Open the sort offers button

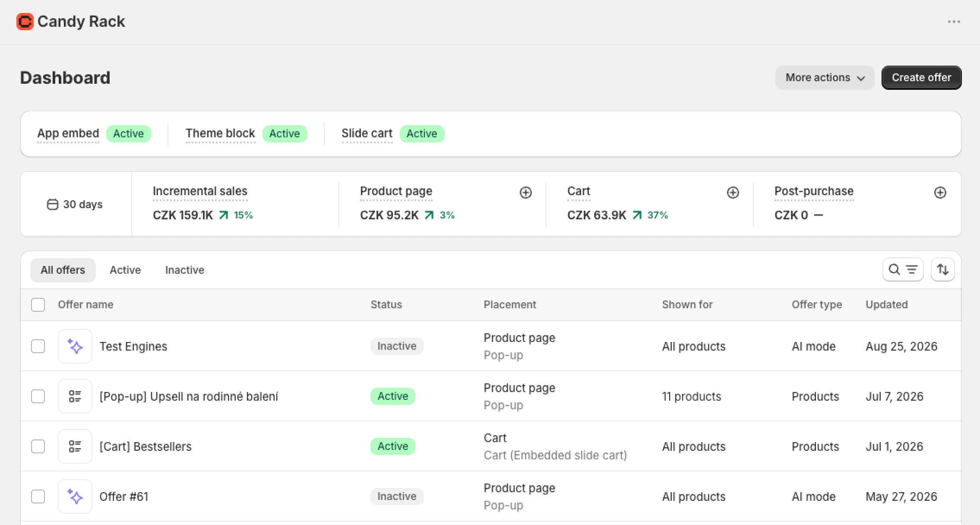pos(942,270)
